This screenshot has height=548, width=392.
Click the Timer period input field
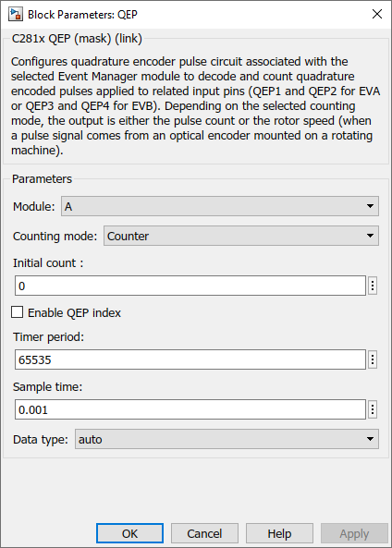(190, 359)
